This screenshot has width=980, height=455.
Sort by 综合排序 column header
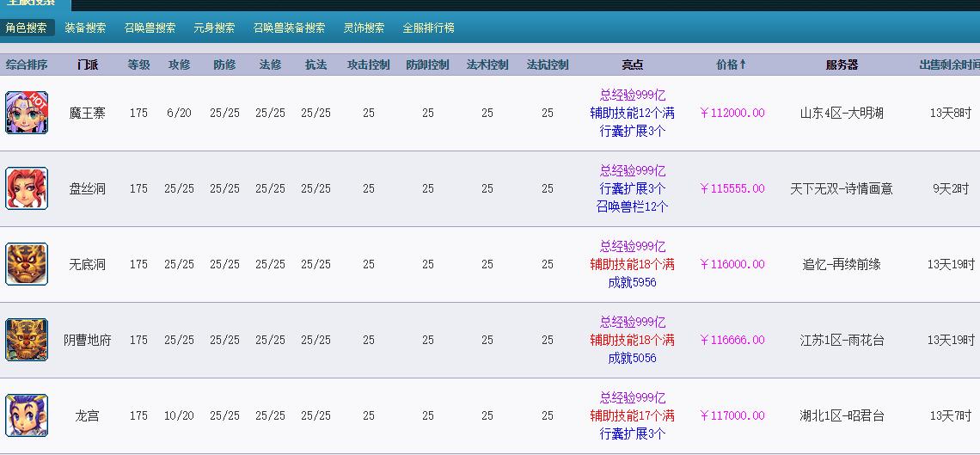27,65
